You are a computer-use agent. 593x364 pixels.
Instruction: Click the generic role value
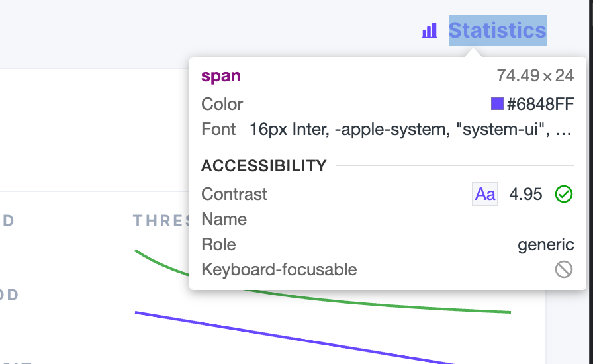[x=545, y=244]
